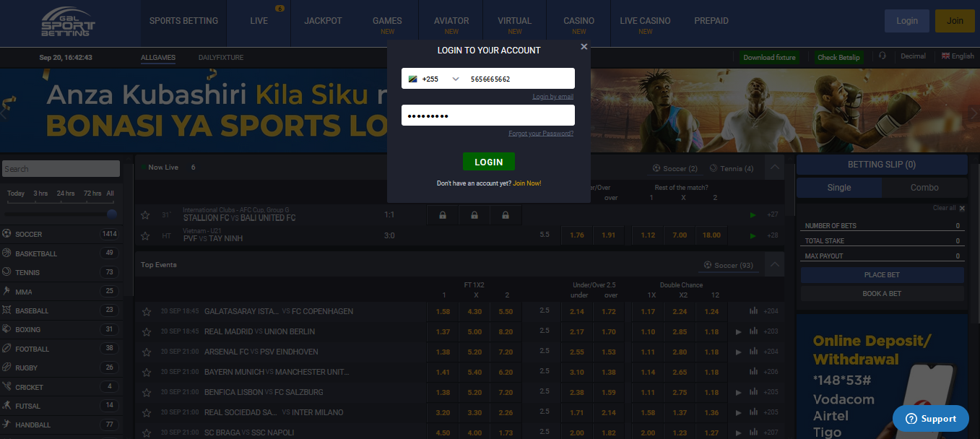This screenshot has height=439, width=980.
Task: Open the Support chat button
Action: click(x=931, y=419)
